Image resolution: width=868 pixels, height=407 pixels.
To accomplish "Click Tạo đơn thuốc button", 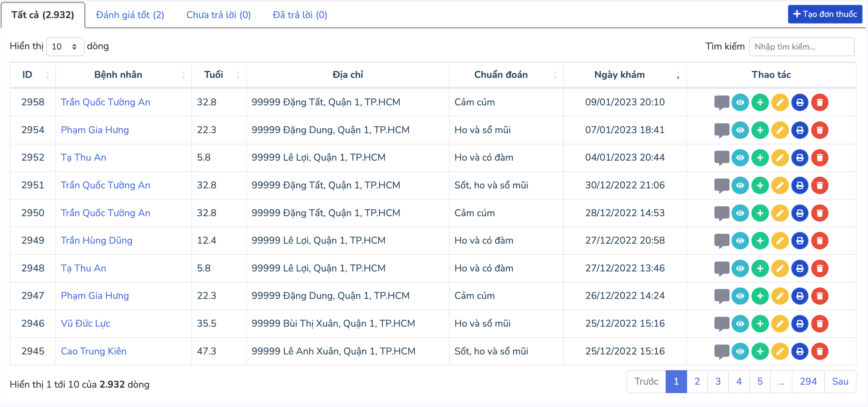I will (x=825, y=14).
